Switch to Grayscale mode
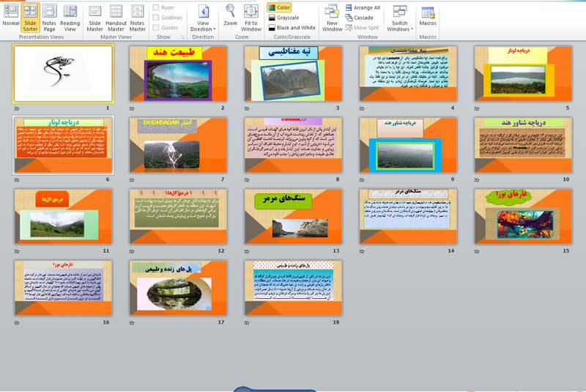The height and width of the screenshot is (392, 586). coord(284,18)
